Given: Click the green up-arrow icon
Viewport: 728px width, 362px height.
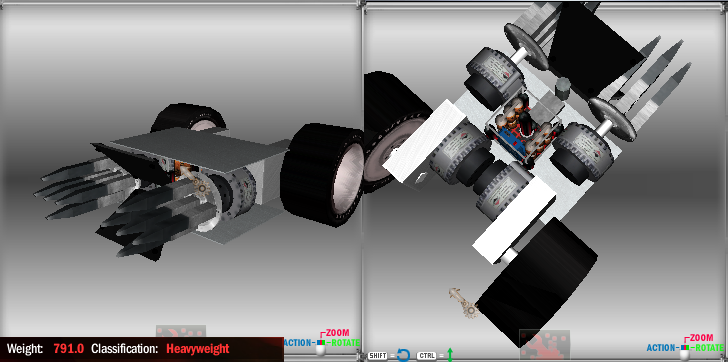Looking at the screenshot, I should tap(449, 355).
